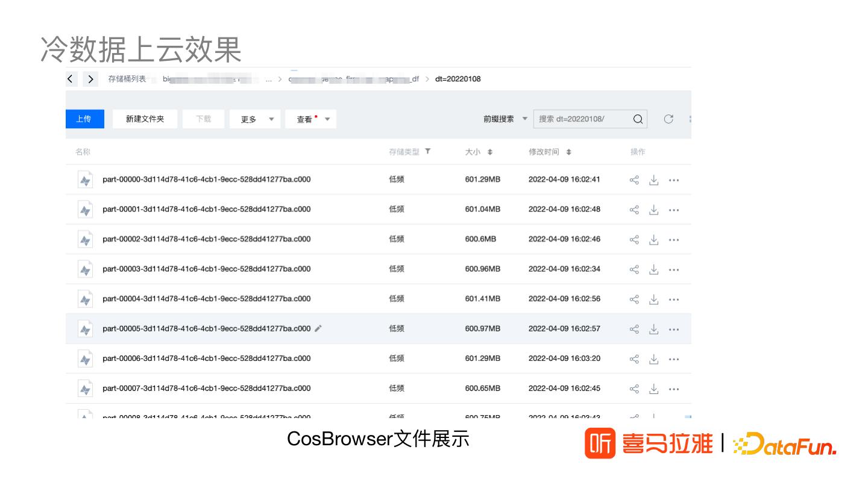
Task: Open more actions for part-00002
Action: tap(674, 240)
